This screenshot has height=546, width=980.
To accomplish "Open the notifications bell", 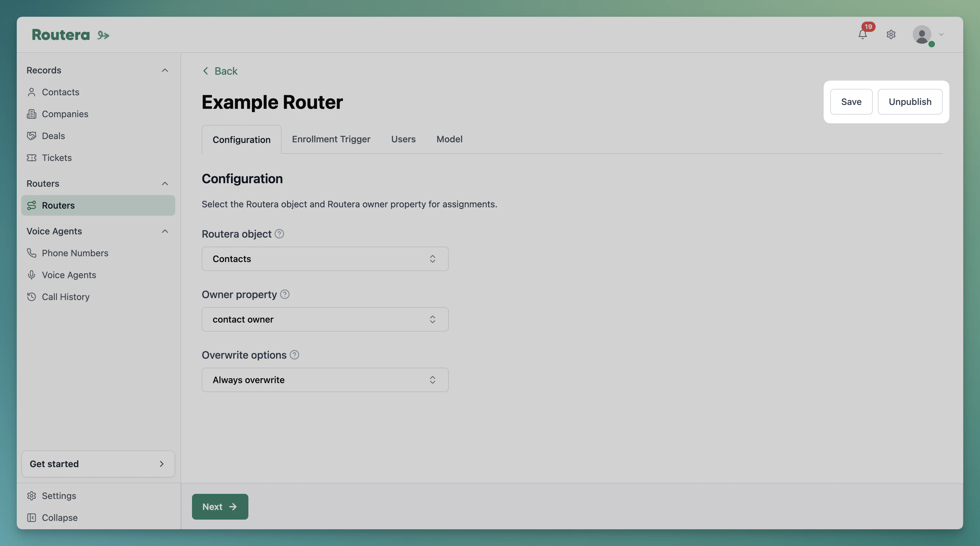I will pos(862,34).
